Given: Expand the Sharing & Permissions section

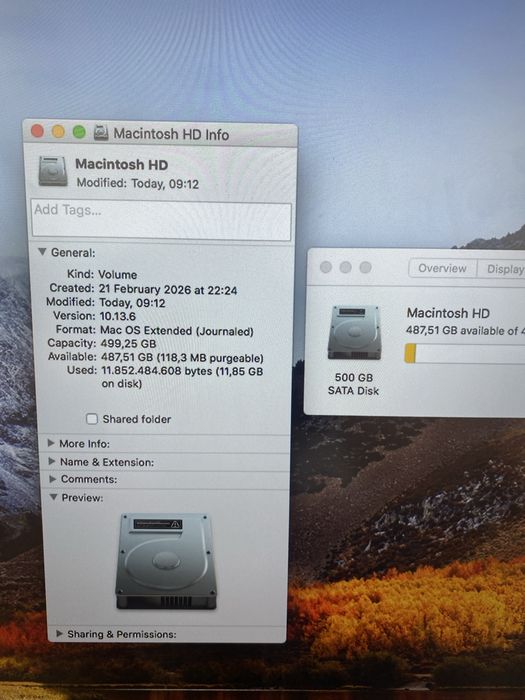Looking at the screenshot, I should [59, 633].
